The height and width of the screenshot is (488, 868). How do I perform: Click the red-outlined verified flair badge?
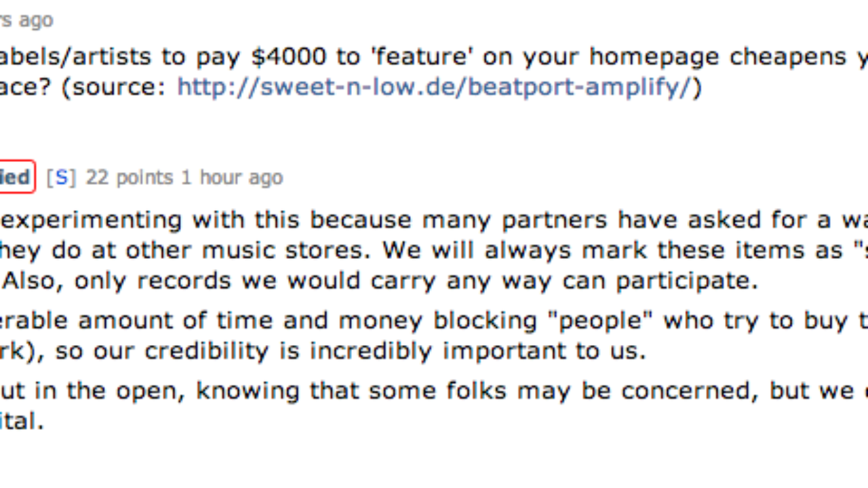coord(15,178)
